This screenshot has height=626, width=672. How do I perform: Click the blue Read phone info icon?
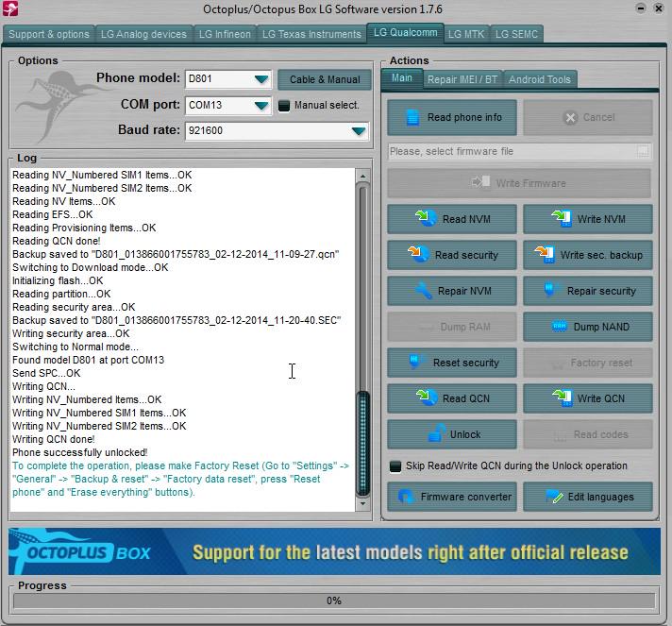412,117
